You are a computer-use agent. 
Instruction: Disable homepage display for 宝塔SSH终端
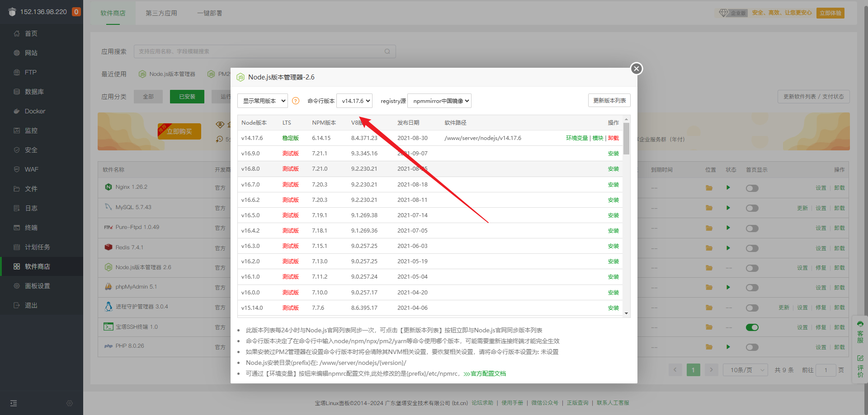click(752, 327)
